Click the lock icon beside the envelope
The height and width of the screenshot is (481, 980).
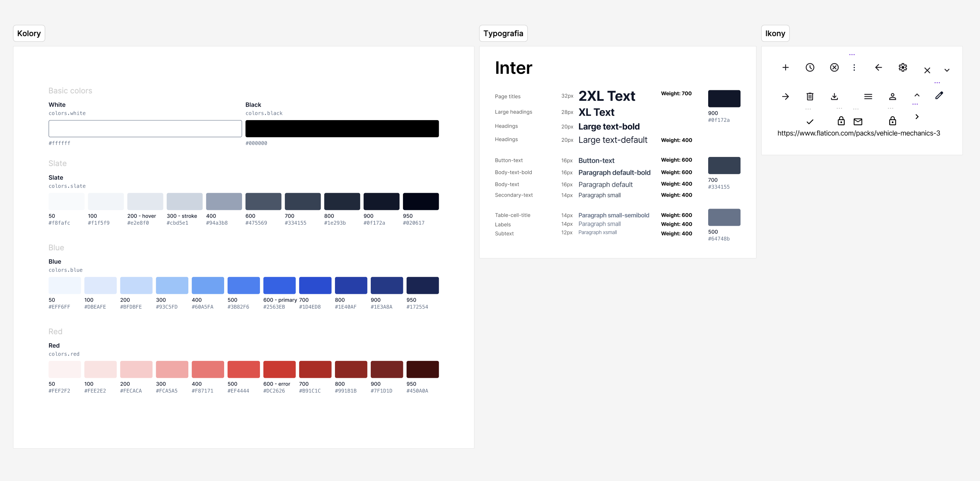[841, 121]
